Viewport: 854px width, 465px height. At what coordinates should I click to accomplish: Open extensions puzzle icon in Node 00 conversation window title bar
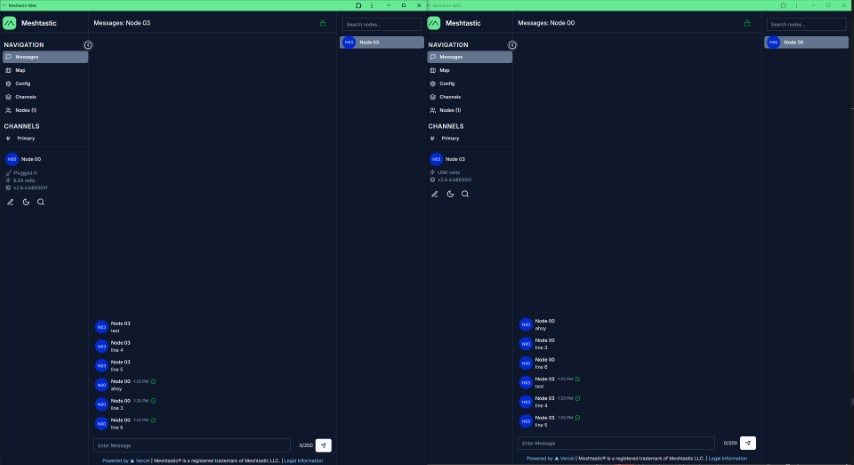783,5
